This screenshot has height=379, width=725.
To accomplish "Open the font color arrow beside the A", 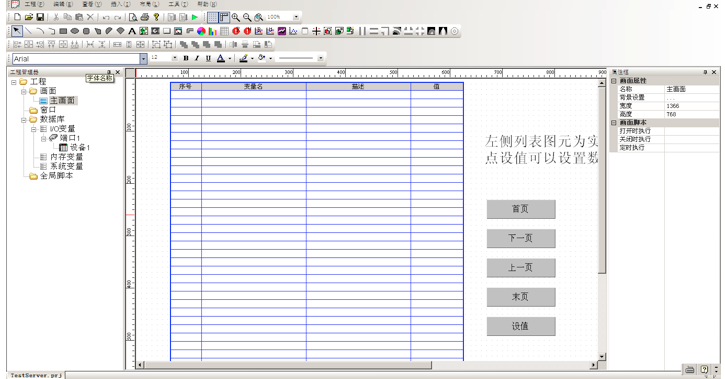I will [230, 59].
